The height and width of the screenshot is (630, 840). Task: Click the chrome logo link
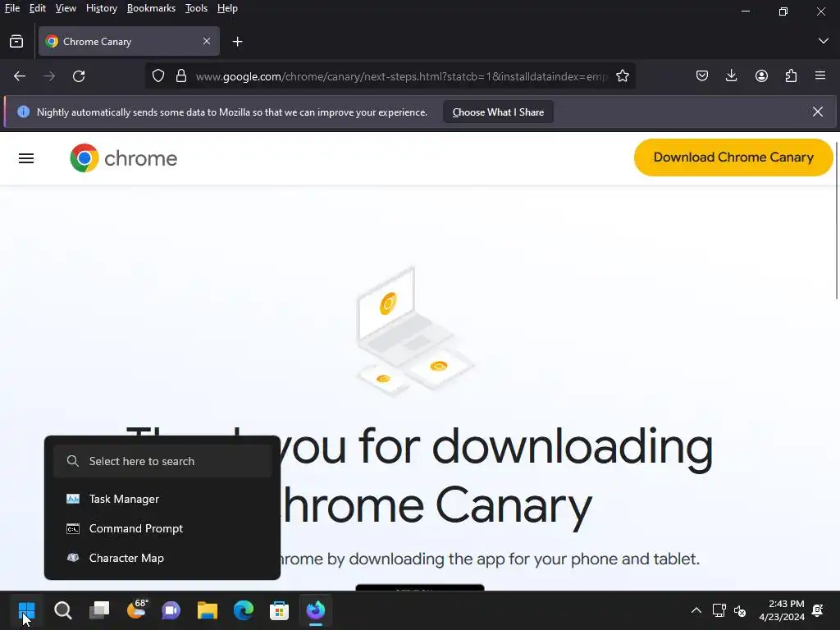click(123, 158)
